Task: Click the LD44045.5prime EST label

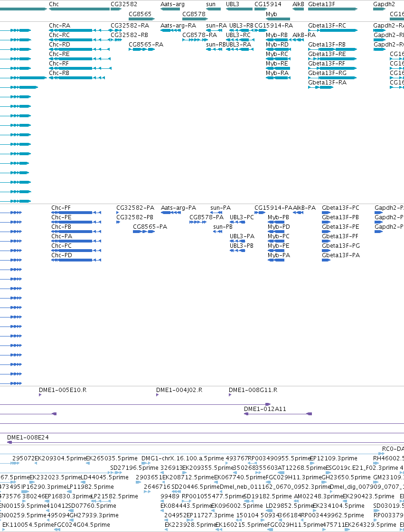Action: [x=104, y=477]
